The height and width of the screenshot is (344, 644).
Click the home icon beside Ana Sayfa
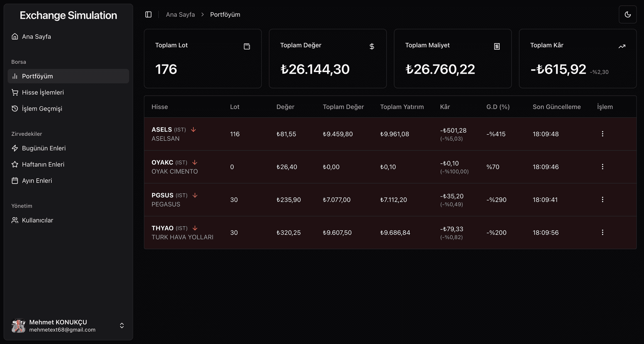click(15, 37)
